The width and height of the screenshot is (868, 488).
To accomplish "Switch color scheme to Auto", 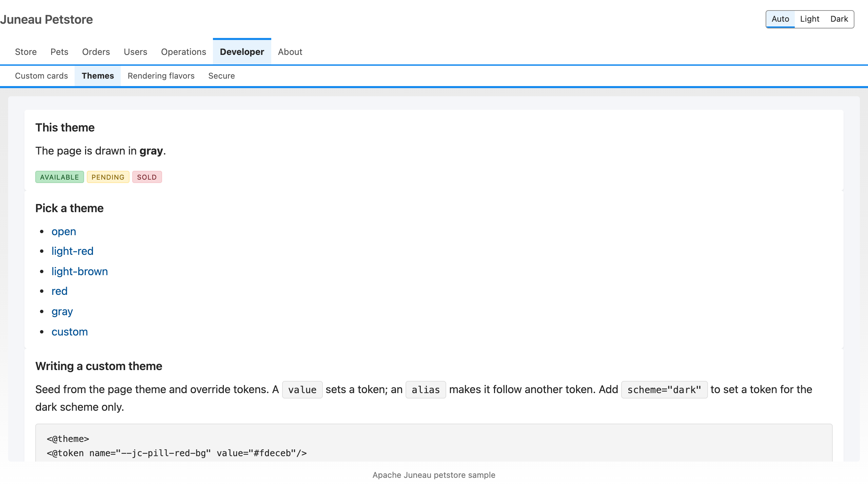I will coord(780,19).
